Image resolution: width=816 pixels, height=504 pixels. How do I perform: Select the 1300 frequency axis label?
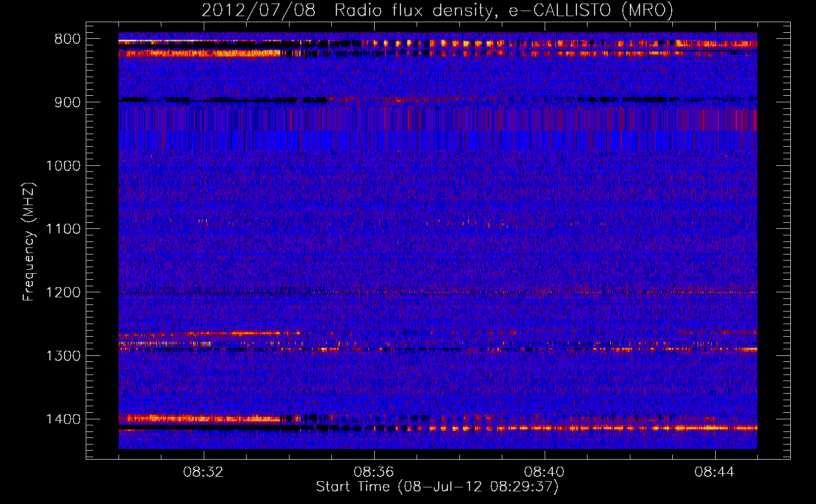pos(63,356)
